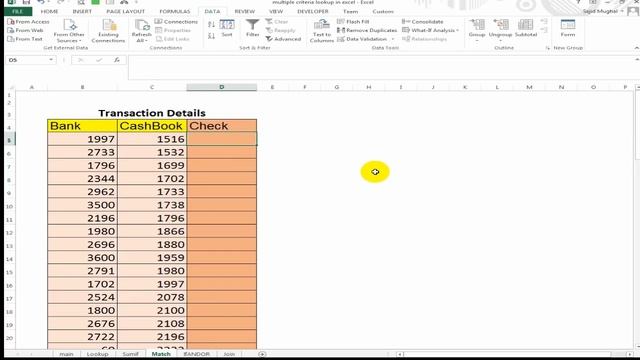The image size is (640, 360).
Task: Open Advanced filter options
Action: pyautogui.click(x=283, y=39)
